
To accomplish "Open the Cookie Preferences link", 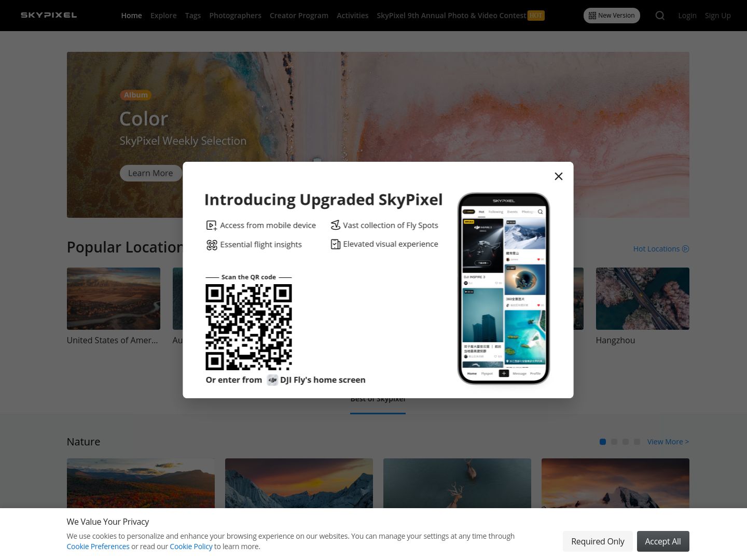I will (98, 547).
